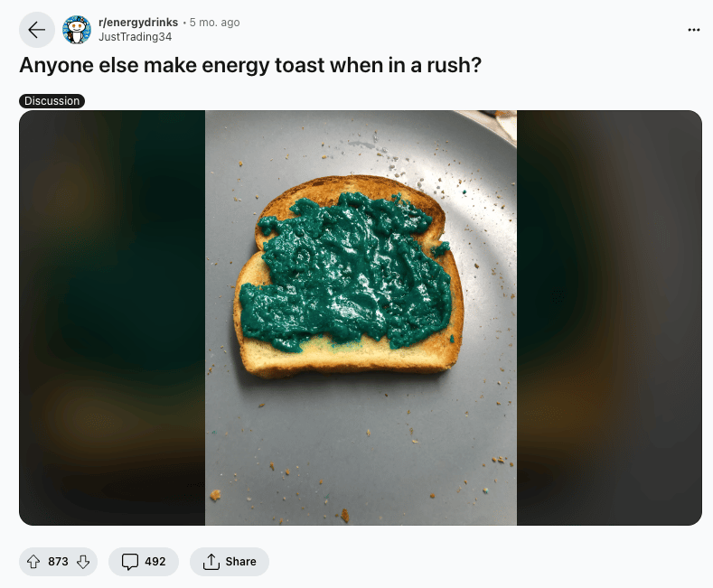713x588 pixels.
Task: Visit the r/energydrinks subreddit link
Action: [x=138, y=23]
